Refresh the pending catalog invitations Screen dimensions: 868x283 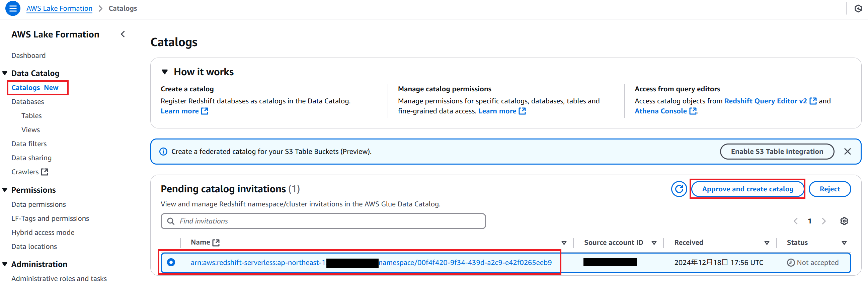tap(679, 189)
